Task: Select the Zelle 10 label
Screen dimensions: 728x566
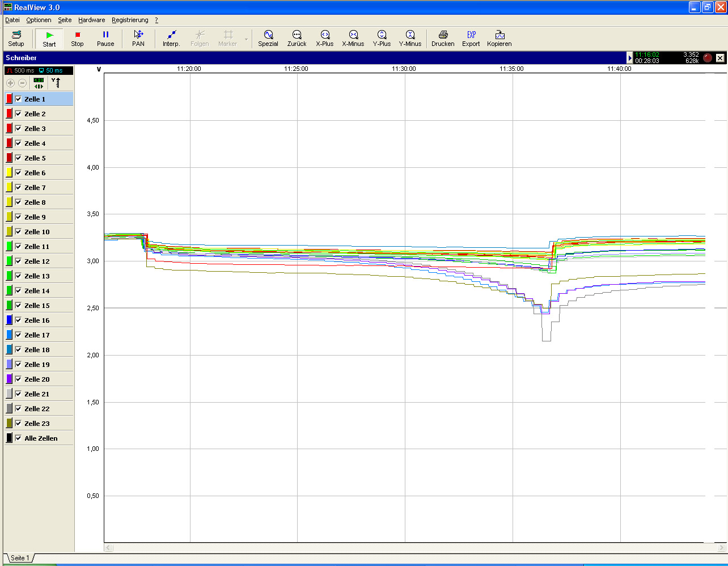Action: click(37, 232)
